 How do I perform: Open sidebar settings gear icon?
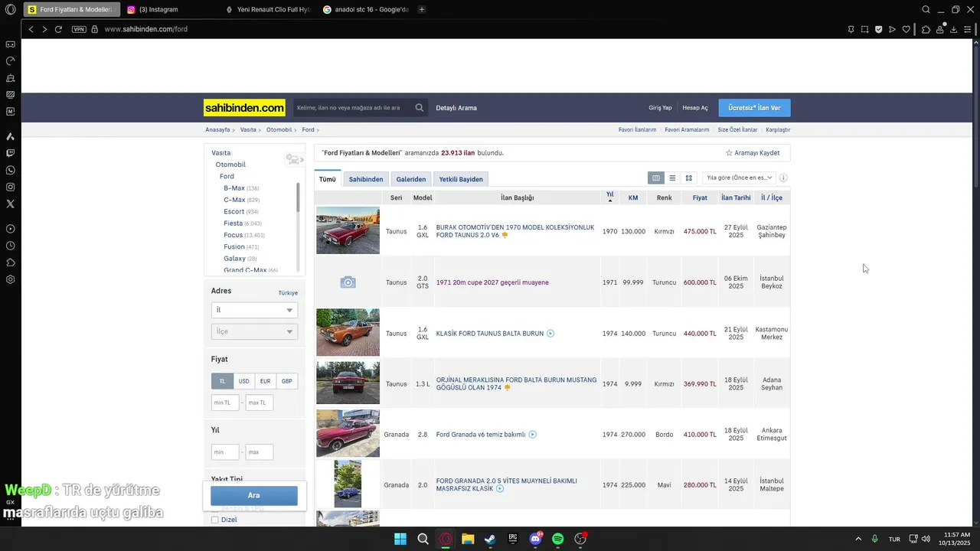pos(11,279)
